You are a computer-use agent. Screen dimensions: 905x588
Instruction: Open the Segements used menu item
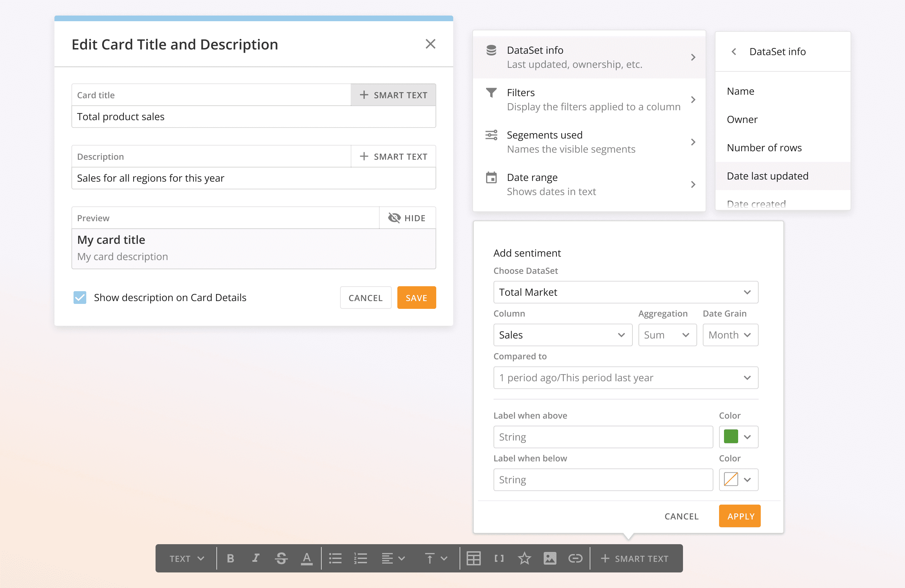589,142
